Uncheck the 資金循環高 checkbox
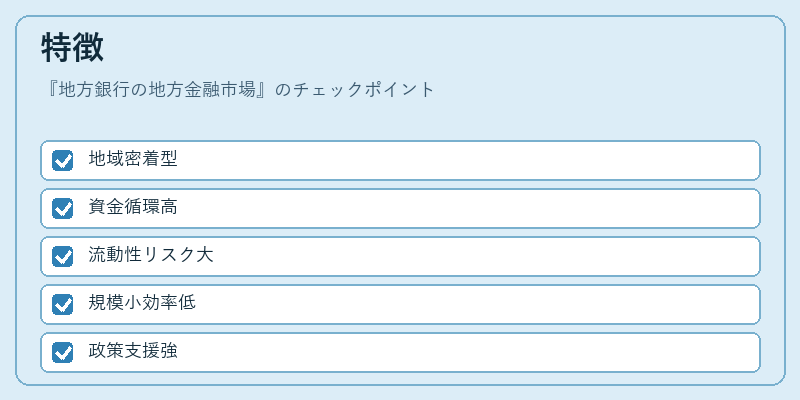This screenshot has height=400, width=800. point(62,208)
